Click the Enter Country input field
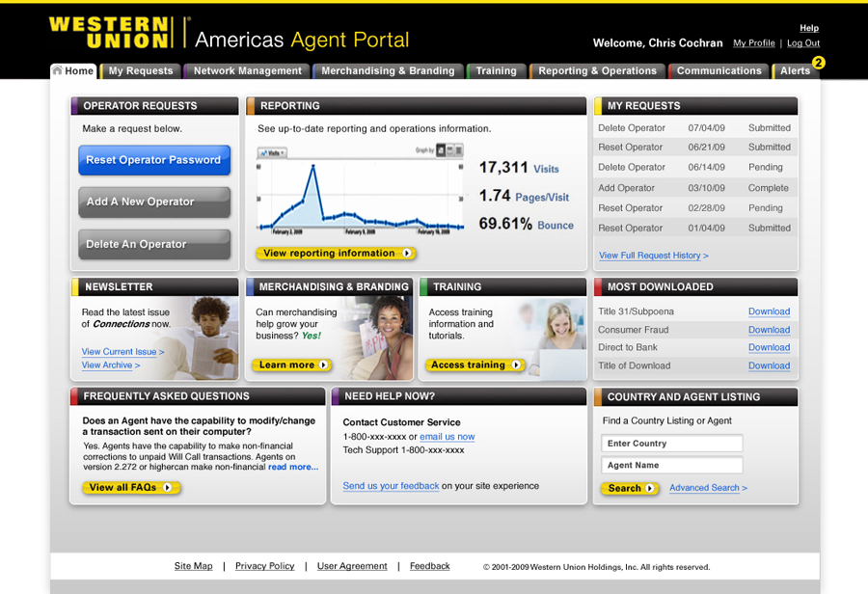 coord(672,444)
